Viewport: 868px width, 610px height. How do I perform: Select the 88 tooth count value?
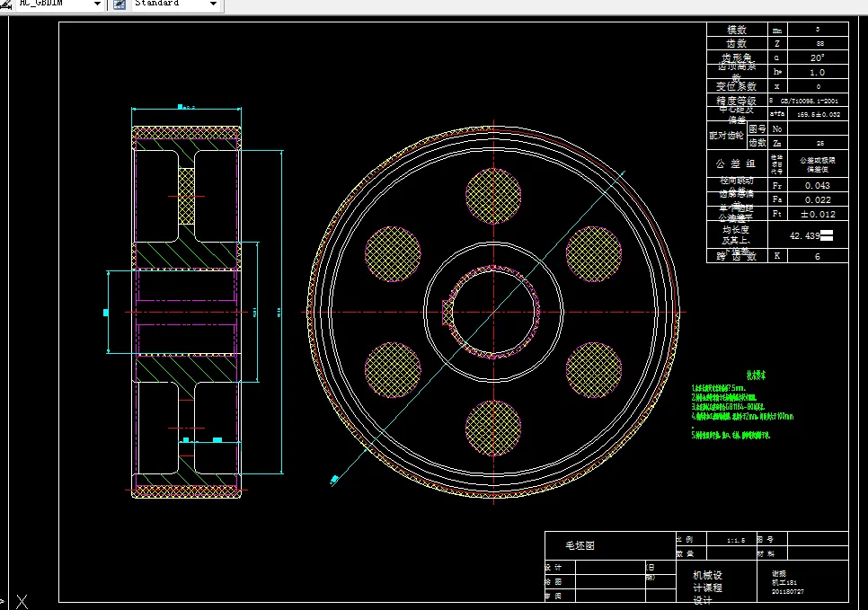click(819, 43)
